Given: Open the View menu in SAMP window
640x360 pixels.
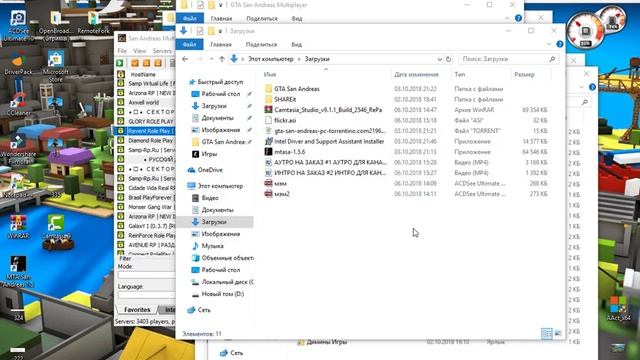Looking at the screenshot, I should pyautogui.click(x=140, y=51).
